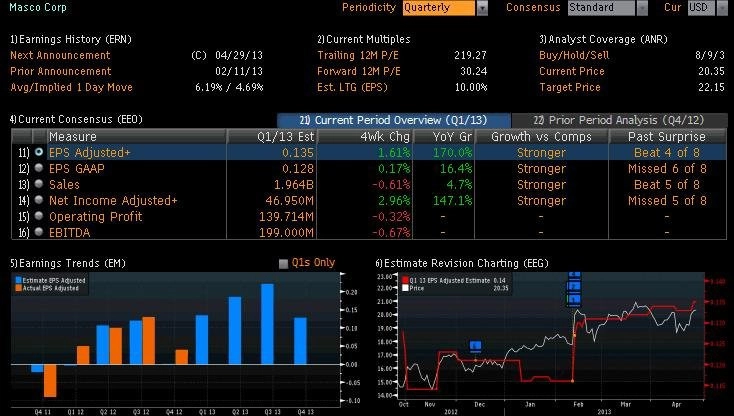Click the EPS GAAP measure label
The width and height of the screenshot is (734, 416).
(77, 168)
